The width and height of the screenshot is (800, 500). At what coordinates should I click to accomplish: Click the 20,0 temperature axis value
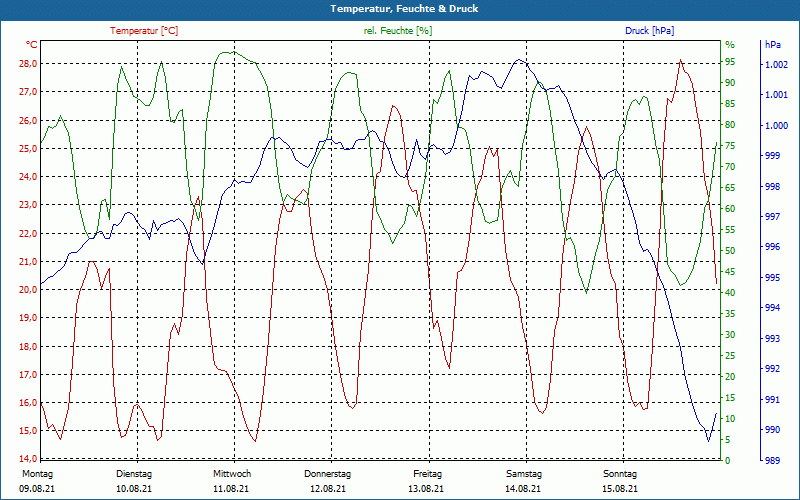click(28, 289)
